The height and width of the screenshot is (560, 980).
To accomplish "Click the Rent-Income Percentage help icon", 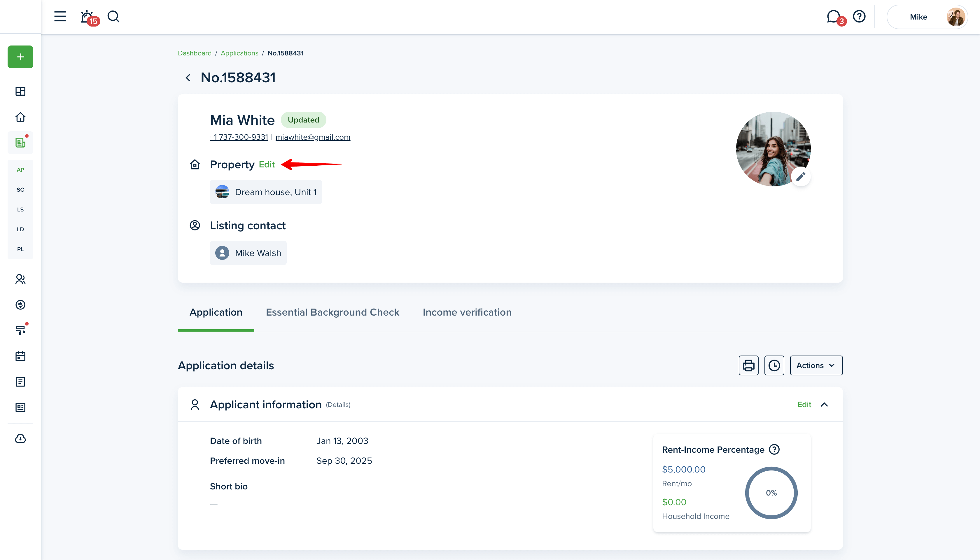I will (x=774, y=449).
